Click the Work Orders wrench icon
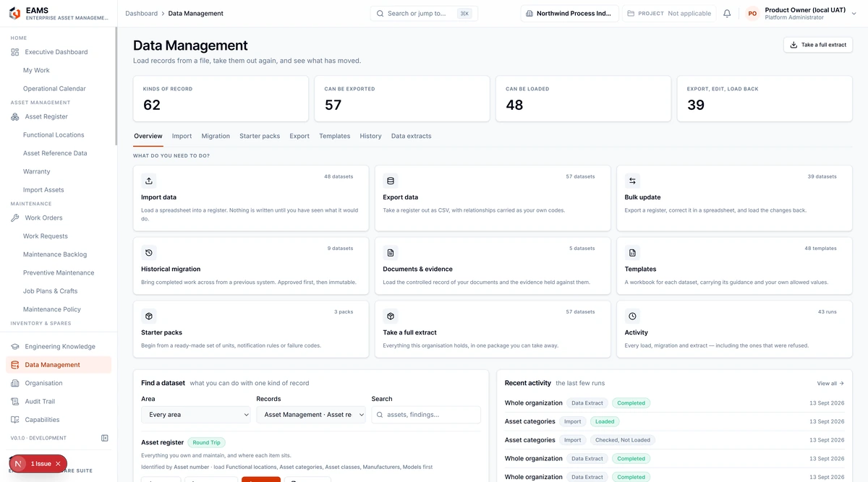This screenshot has width=868, height=482. [15, 218]
